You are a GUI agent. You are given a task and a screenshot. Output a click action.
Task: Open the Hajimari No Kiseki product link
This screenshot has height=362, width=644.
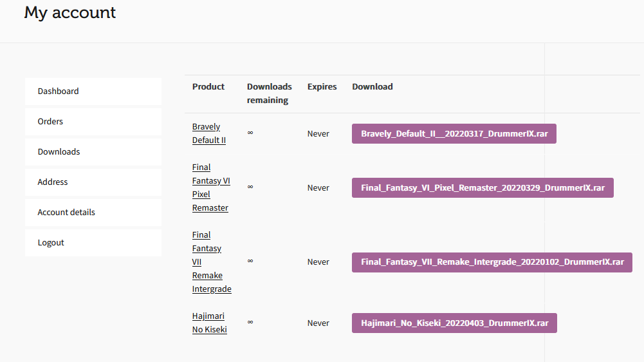[209, 323]
